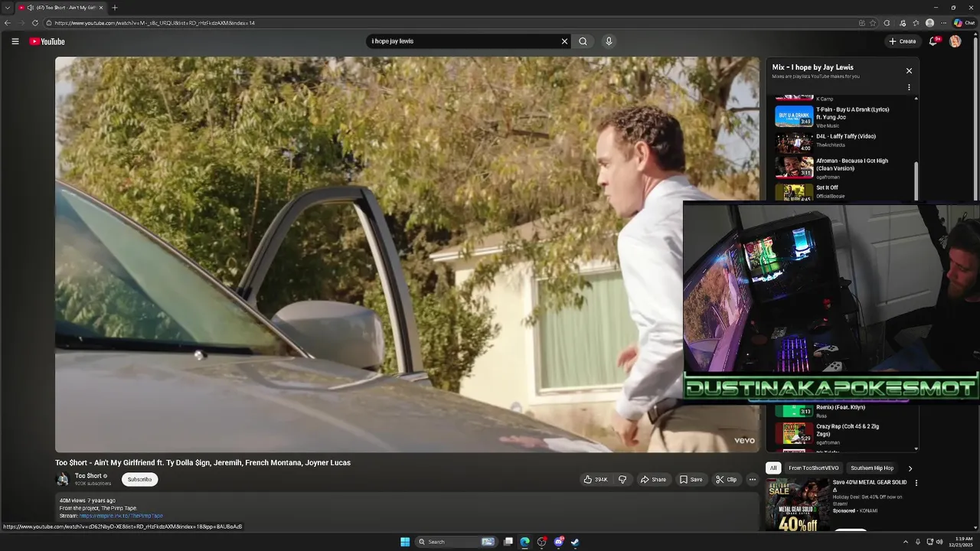
Task: Select the All filter chip
Action: (773, 468)
